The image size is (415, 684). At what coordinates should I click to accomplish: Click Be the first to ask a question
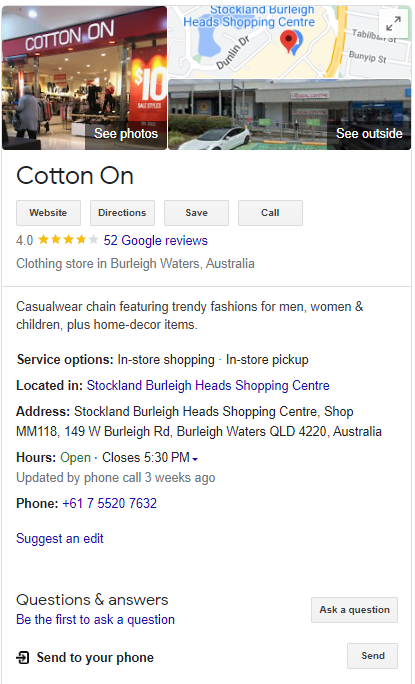coord(96,619)
